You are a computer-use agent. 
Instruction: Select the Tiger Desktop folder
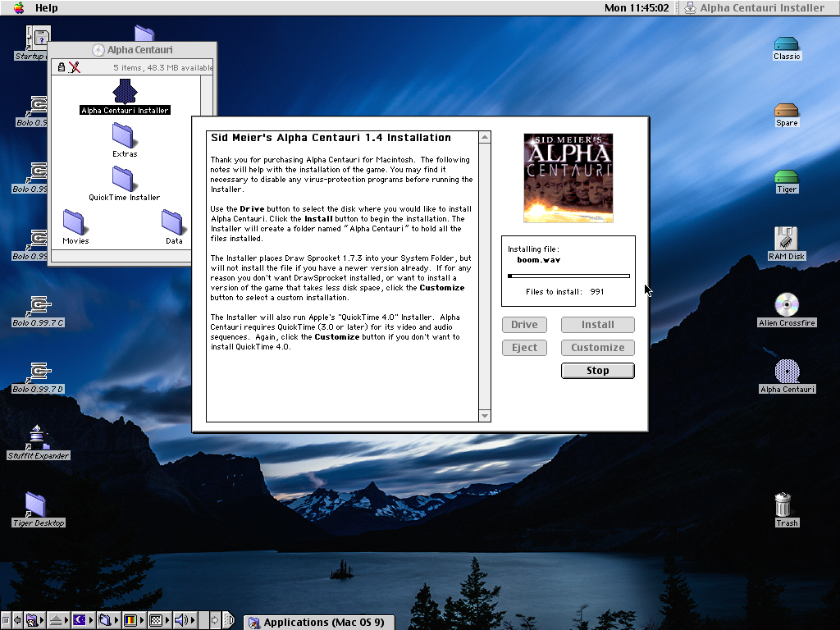[x=35, y=504]
